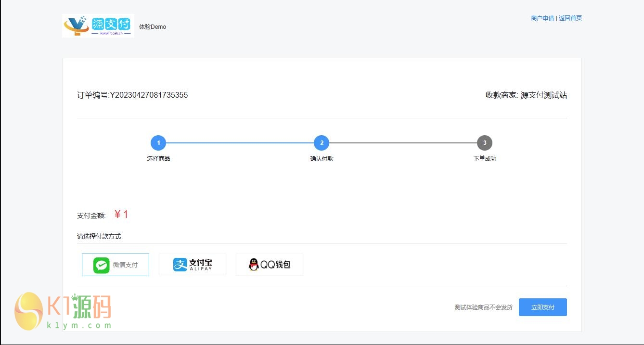Click the 体验Demo text beside logo

(153, 27)
